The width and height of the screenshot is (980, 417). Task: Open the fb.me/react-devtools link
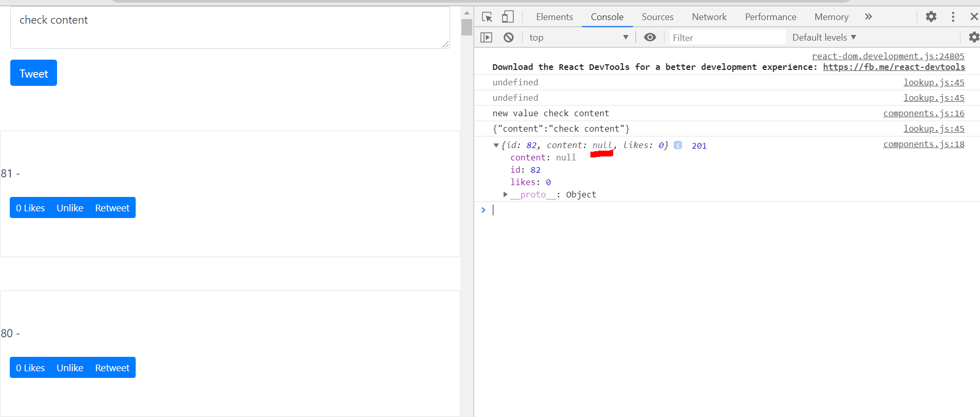894,67
